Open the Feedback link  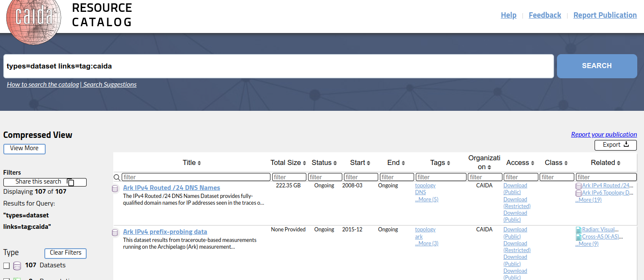(x=545, y=15)
